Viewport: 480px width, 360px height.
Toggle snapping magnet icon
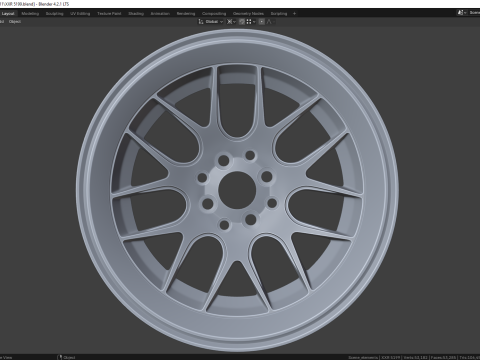pyautogui.click(x=242, y=22)
